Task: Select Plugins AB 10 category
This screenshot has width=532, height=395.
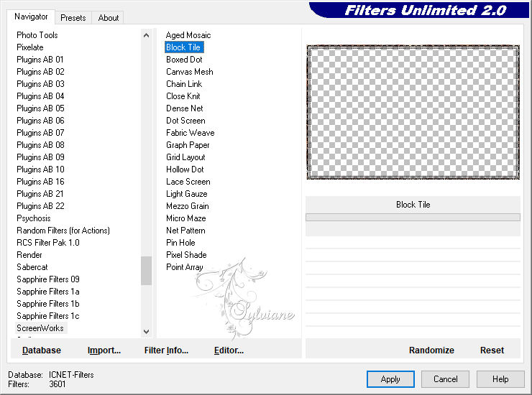Action: click(x=40, y=169)
